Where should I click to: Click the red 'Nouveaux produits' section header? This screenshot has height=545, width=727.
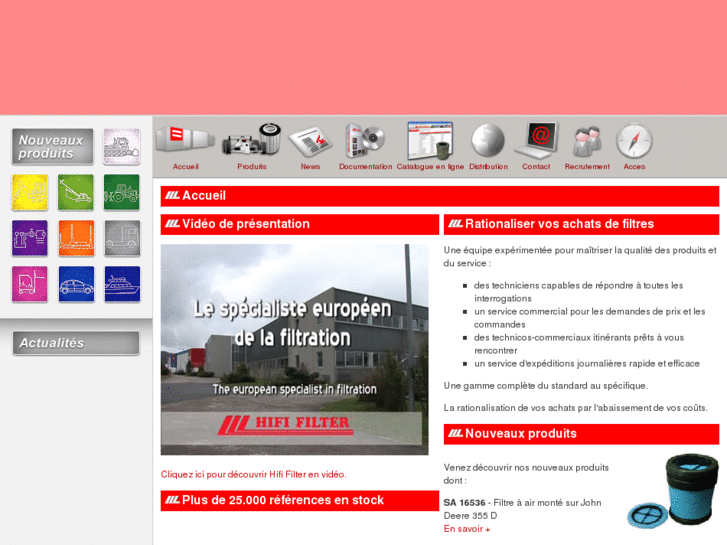[x=581, y=434]
